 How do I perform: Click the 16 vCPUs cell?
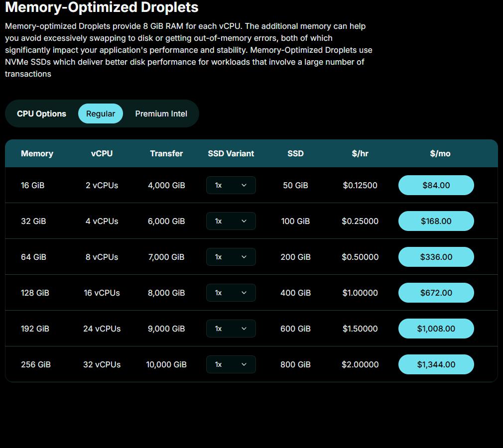tap(102, 293)
